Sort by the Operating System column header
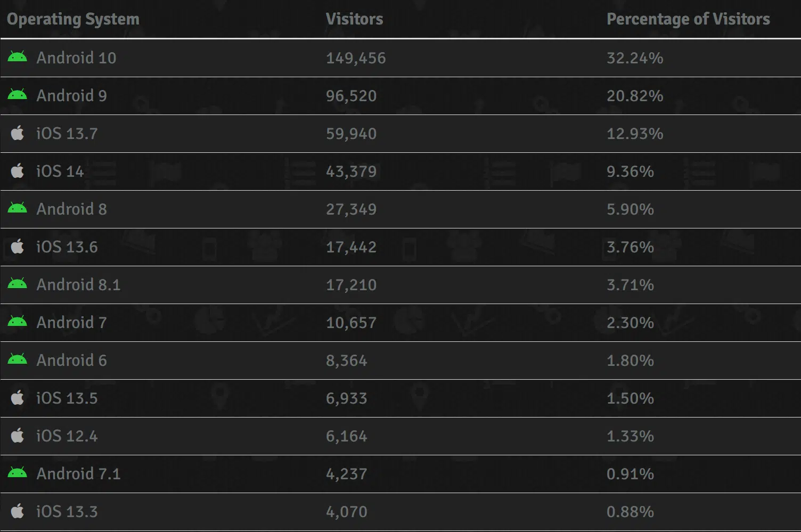This screenshot has width=801, height=532. point(73,19)
